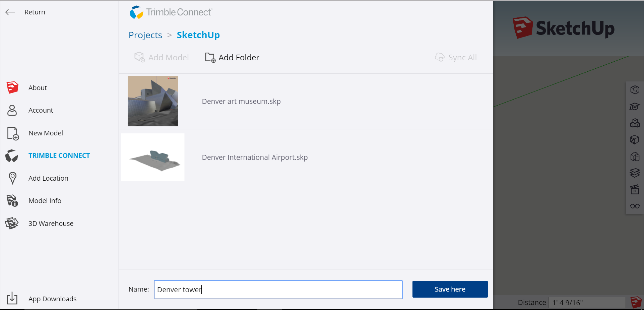Image resolution: width=644 pixels, height=310 pixels.
Task: Click the New Model document icon
Action: pos(13,133)
